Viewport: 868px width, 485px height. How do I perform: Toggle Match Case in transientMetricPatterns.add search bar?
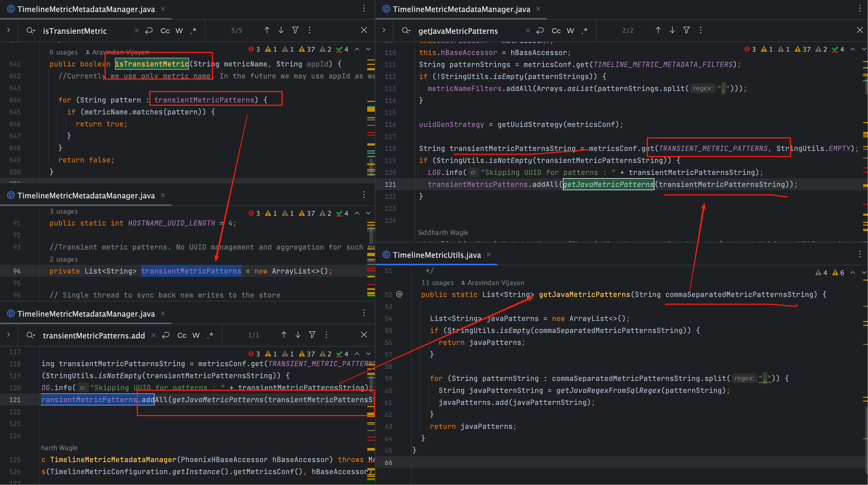click(182, 335)
